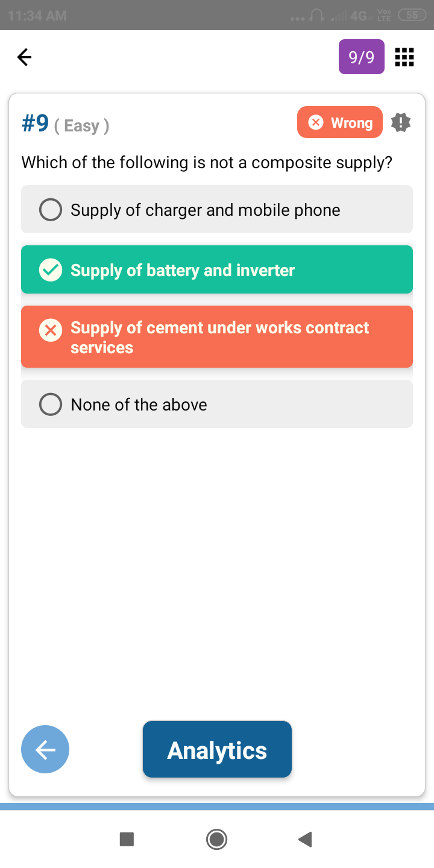Screen dimensions: 434x868
Task: Open the Analytics button
Action: pos(217,750)
